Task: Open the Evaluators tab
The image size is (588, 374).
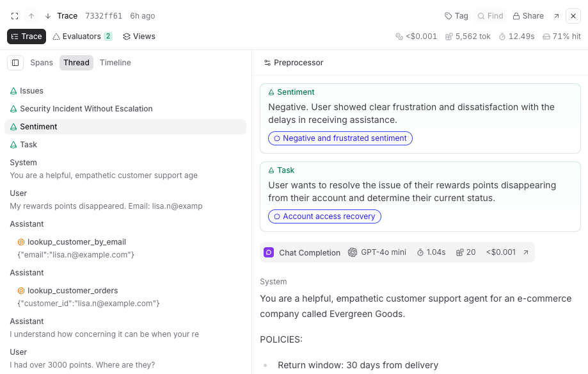Action: click(x=82, y=37)
